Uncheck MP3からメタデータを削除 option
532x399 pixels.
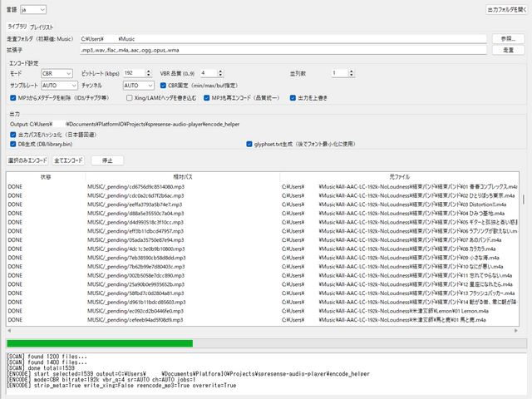pyautogui.click(x=13, y=98)
